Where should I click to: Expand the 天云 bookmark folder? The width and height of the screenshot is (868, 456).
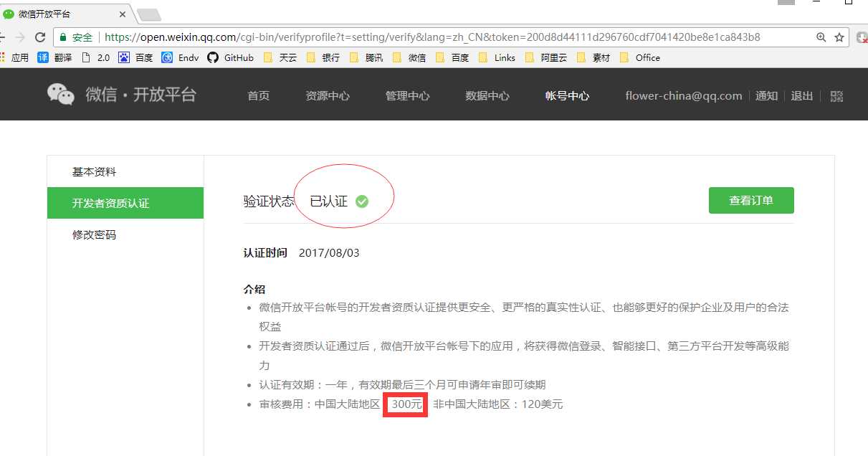(280, 57)
